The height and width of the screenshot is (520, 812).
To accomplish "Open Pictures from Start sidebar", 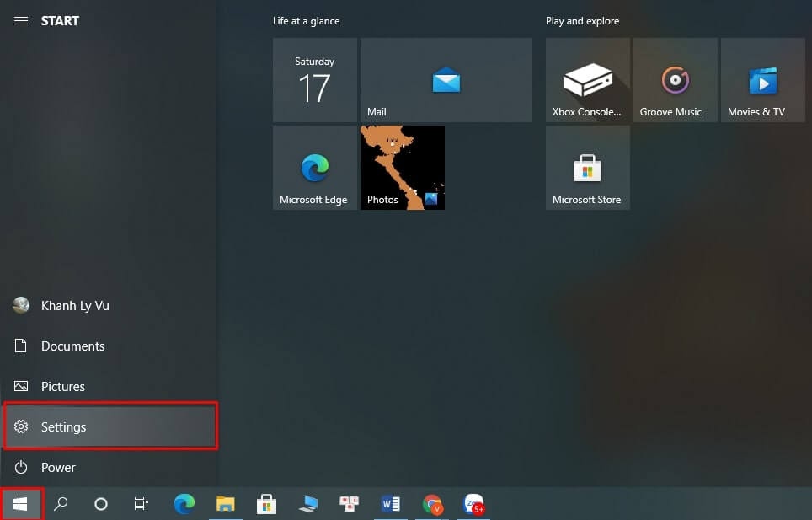I will tap(109, 386).
